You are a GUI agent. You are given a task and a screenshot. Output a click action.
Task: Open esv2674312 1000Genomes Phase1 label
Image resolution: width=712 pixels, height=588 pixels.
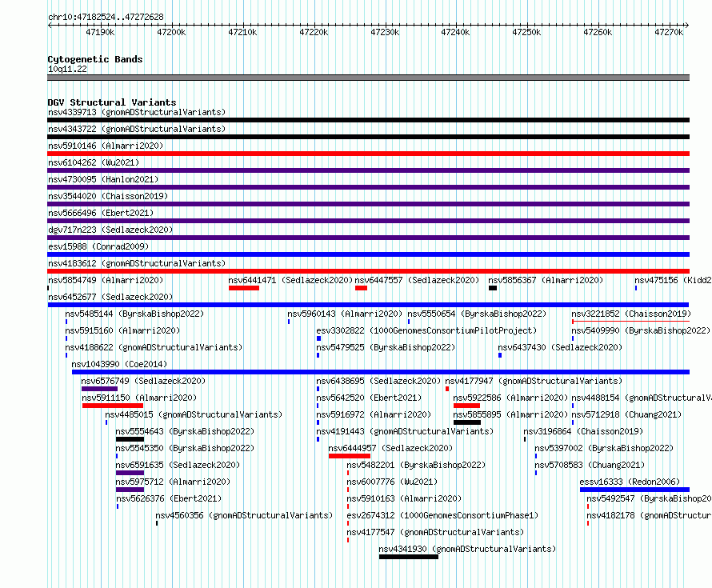442,515
